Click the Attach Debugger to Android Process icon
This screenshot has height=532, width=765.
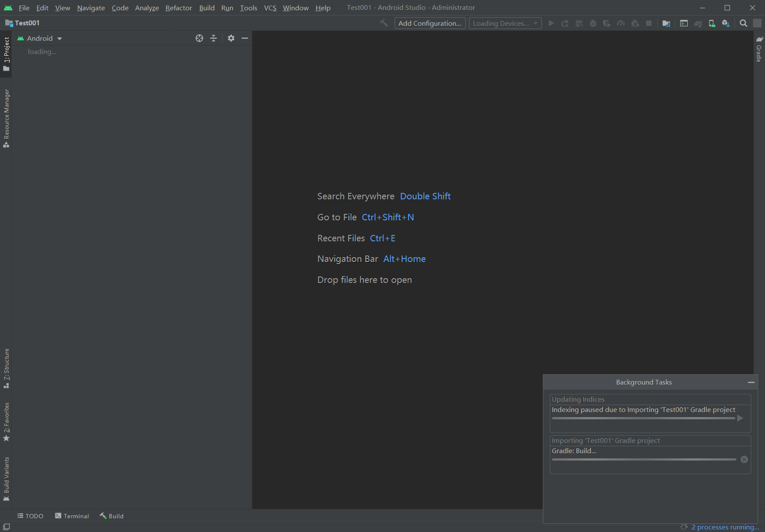point(635,23)
